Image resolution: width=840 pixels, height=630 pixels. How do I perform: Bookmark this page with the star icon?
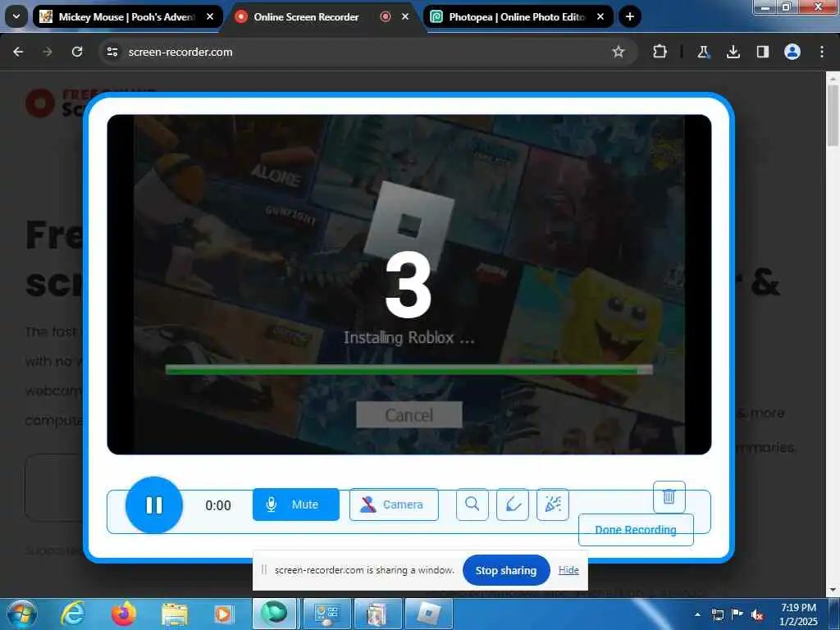coord(619,52)
